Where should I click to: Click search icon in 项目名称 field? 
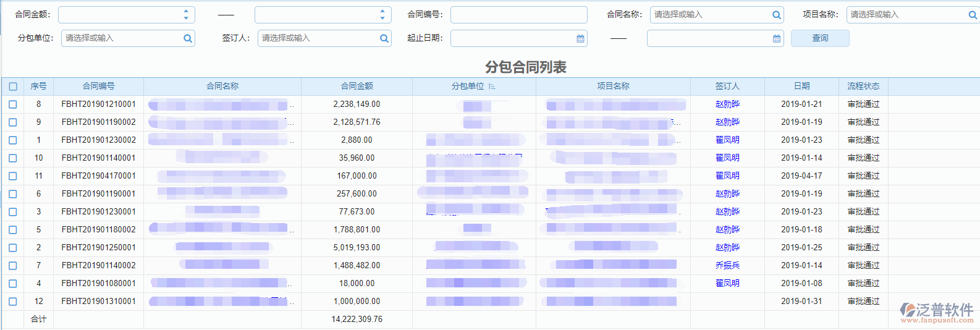point(972,15)
